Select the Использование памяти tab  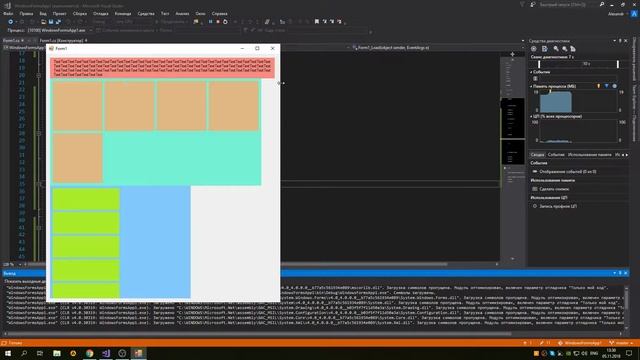[x=590, y=155]
